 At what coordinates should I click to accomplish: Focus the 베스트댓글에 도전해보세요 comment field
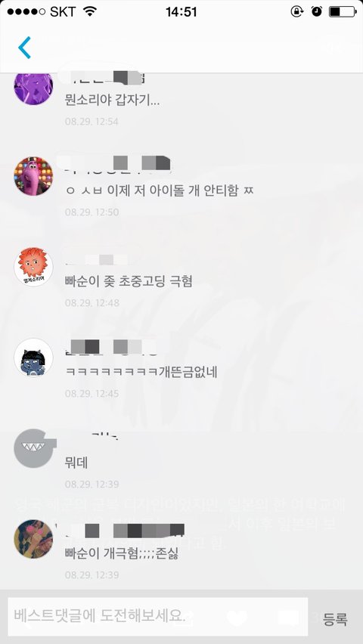click(158, 617)
